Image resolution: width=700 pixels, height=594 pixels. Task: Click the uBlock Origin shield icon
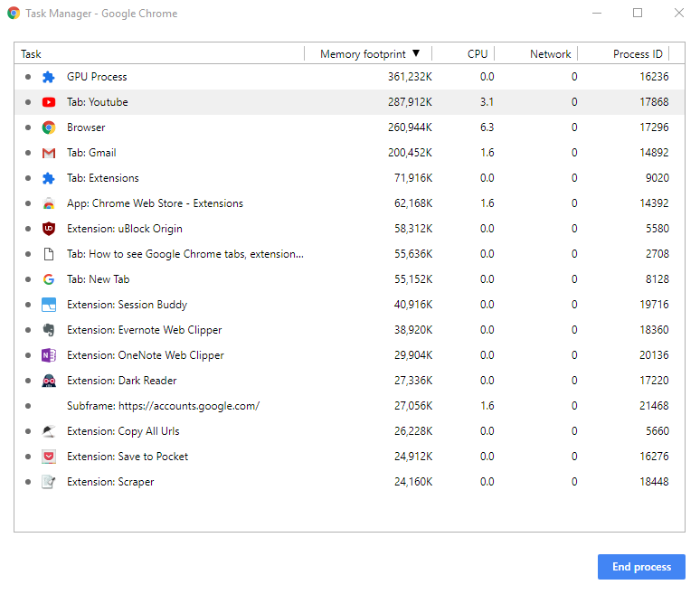[x=49, y=229]
